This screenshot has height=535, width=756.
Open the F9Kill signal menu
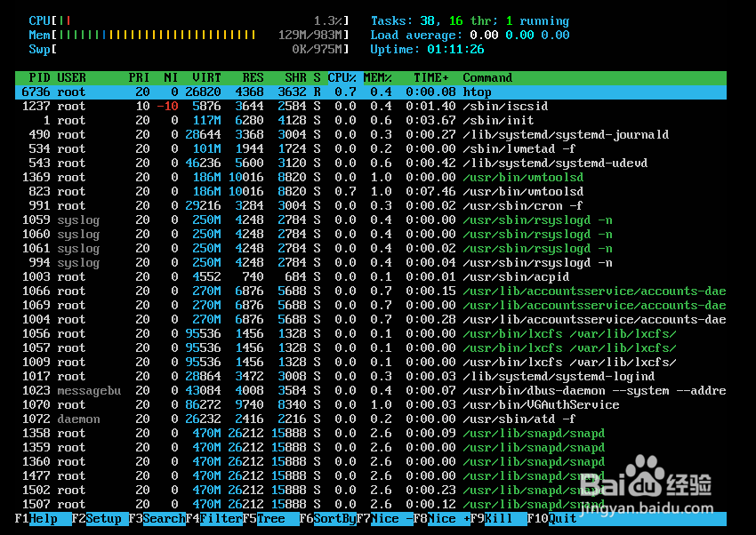tap(491, 518)
